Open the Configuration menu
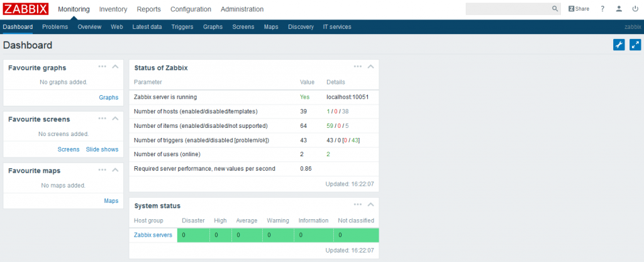The image size is (644, 262). pyautogui.click(x=191, y=9)
